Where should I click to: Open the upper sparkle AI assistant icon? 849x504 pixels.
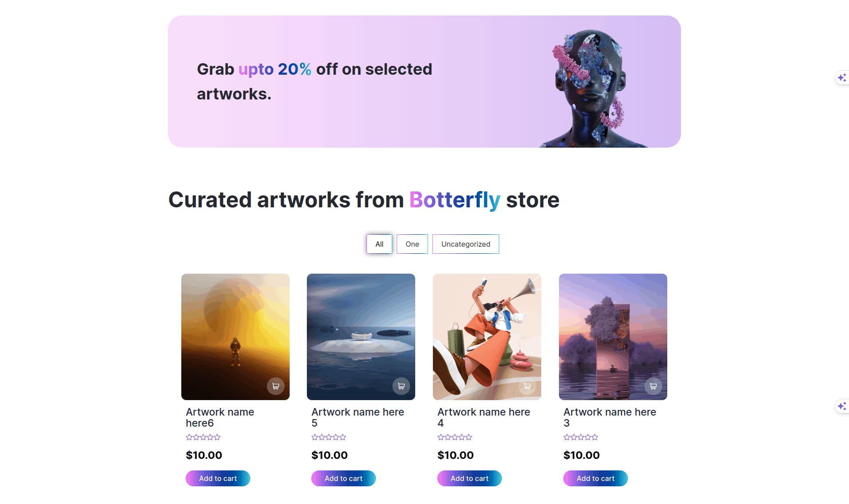[842, 78]
